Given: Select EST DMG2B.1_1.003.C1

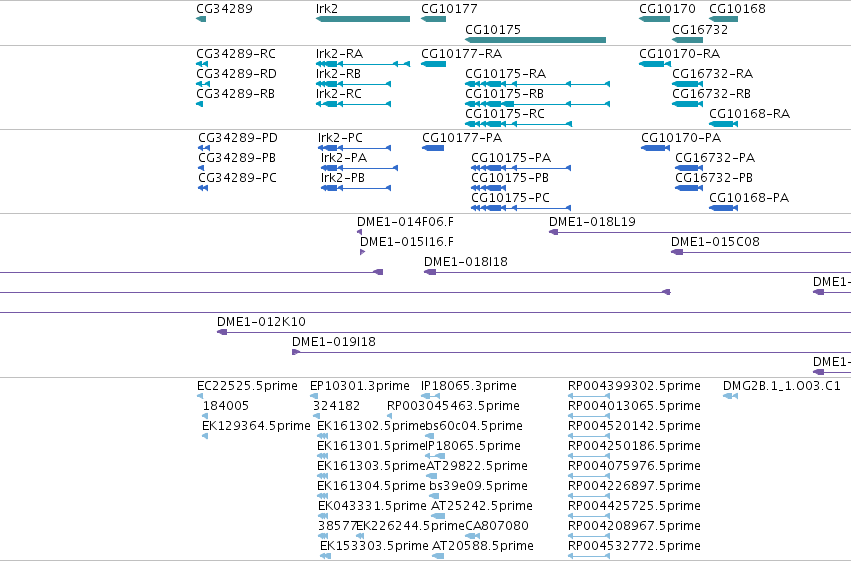Looking at the screenshot, I should pos(782,386).
